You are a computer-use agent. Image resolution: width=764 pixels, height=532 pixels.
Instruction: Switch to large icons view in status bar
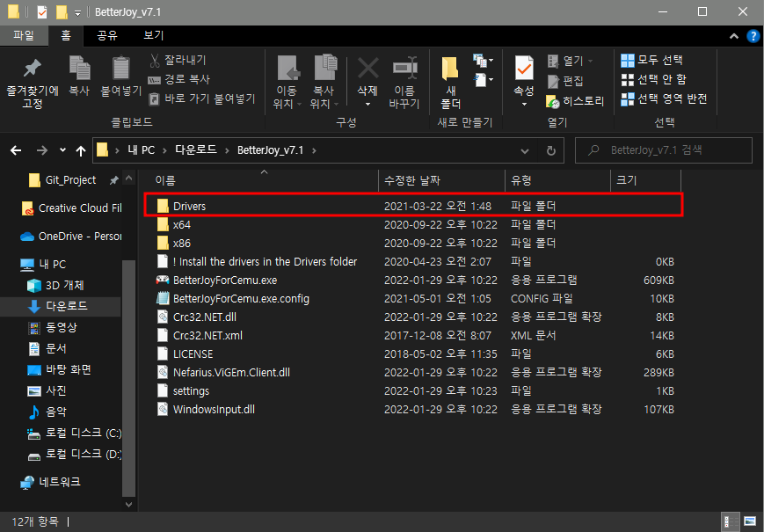(750, 521)
